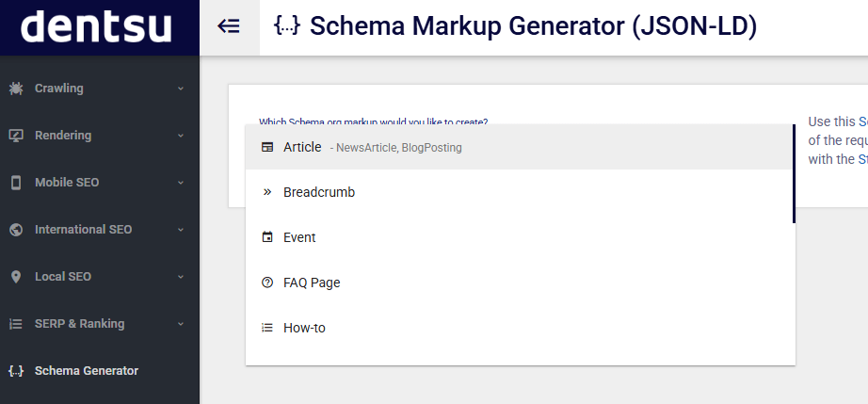Click the Event calendar icon
This screenshot has height=404, width=868.
point(267,237)
